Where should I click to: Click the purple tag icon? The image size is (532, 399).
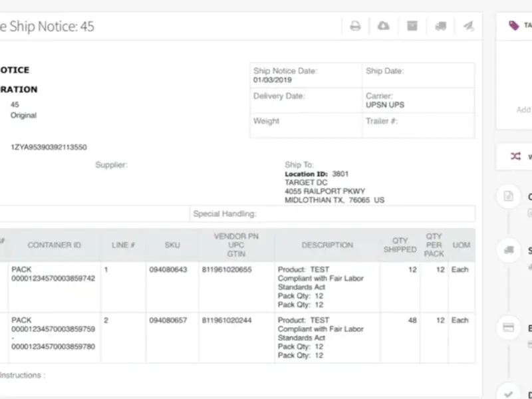tap(513, 25)
